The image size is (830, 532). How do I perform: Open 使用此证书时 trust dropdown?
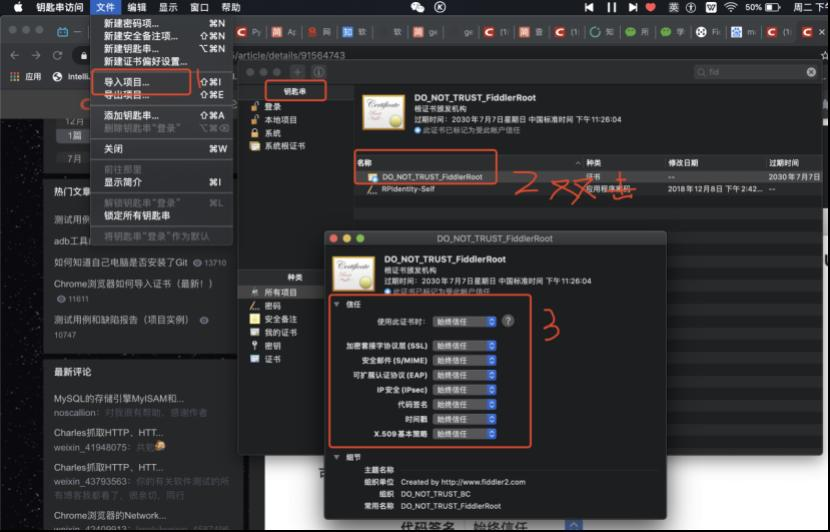click(x=464, y=321)
